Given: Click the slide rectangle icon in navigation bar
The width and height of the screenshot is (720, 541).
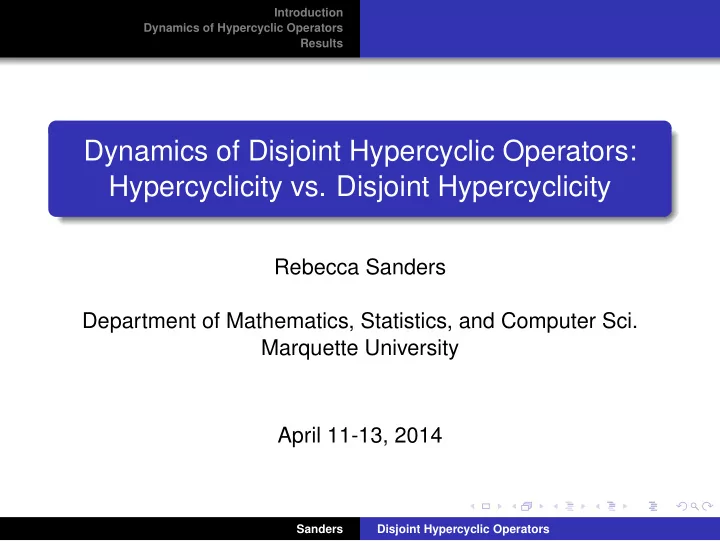Looking at the screenshot, I should coord(486,506).
